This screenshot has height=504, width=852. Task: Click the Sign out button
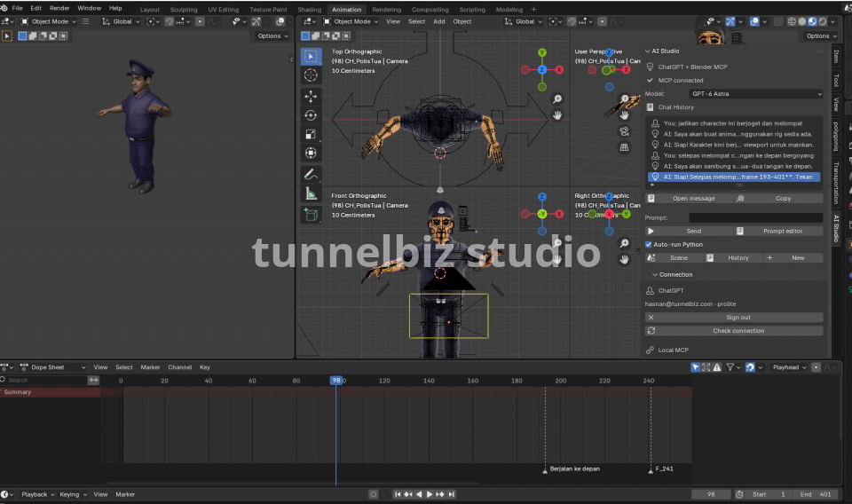click(x=734, y=317)
